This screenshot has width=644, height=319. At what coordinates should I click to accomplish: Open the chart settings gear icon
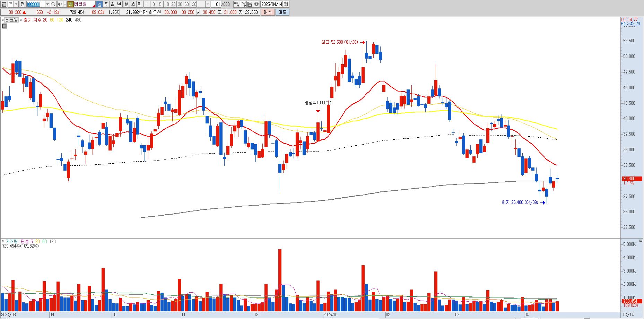click(256, 4)
